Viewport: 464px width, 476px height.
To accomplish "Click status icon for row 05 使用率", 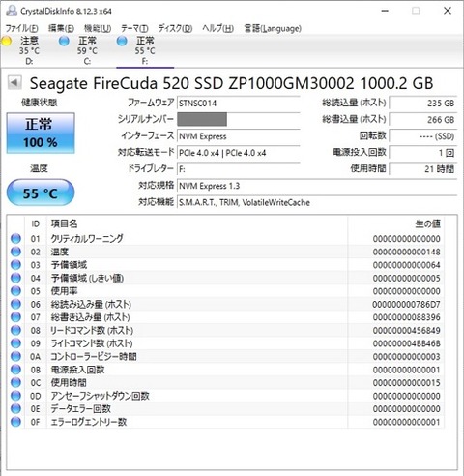I will point(15,291).
